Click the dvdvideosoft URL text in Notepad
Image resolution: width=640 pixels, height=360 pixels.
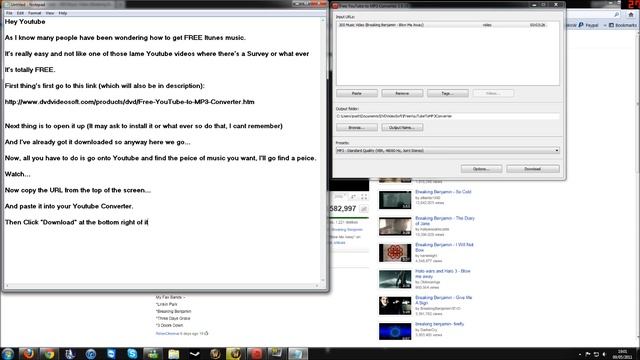(129, 102)
